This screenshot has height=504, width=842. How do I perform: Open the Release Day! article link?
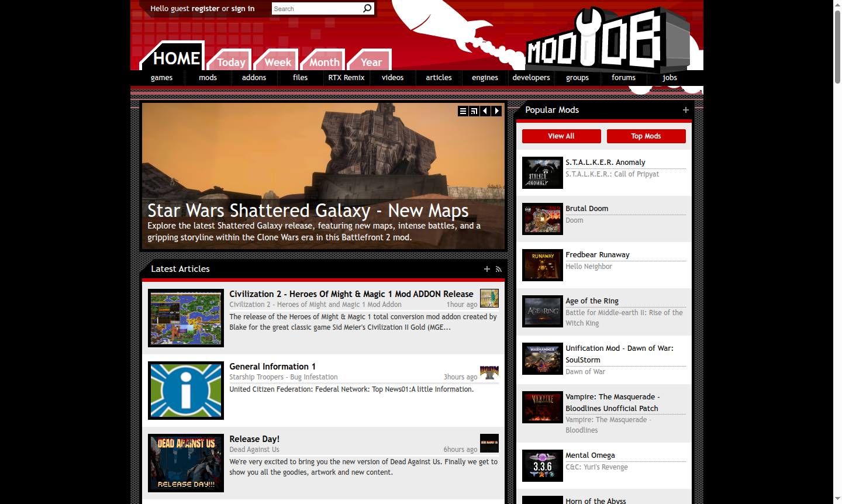coord(254,439)
